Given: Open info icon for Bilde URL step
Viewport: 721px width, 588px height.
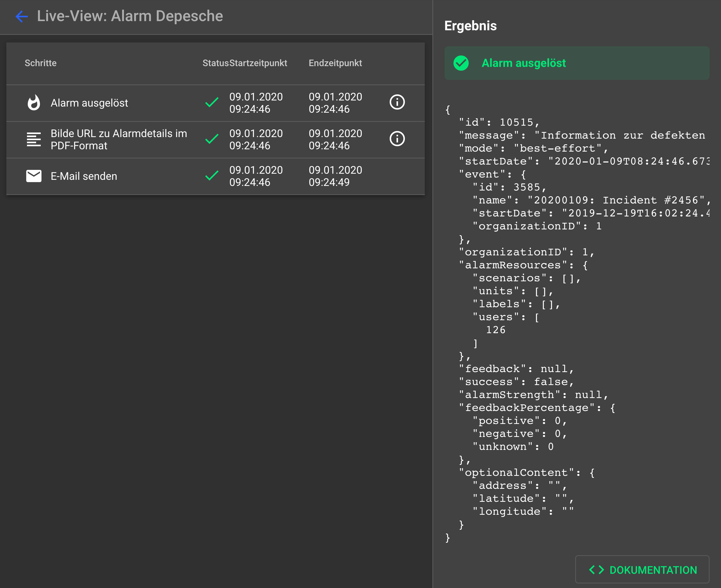Looking at the screenshot, I should coord(397,139).
